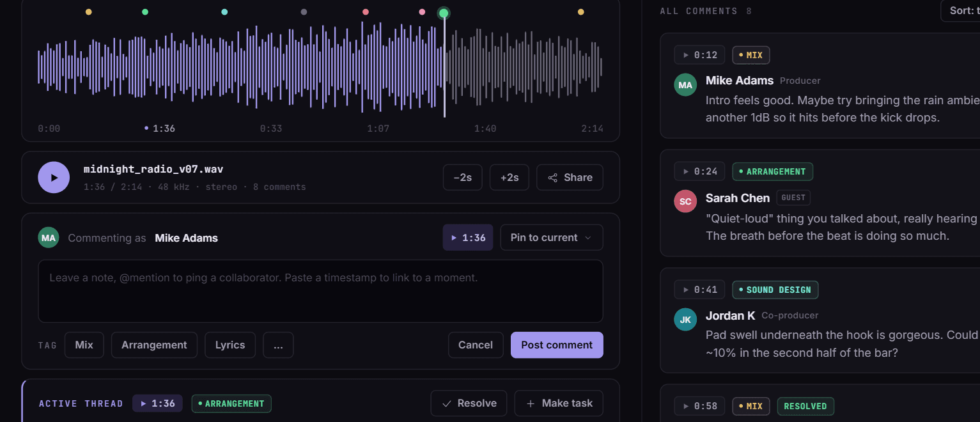Click the ALL COMMENTS 8 header
This screenshot has width=980, height=422.
click(706, 11)
